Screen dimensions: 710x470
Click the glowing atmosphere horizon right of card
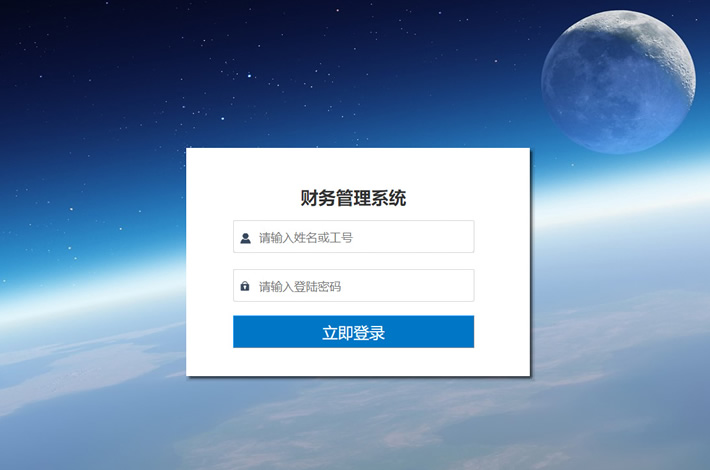pyautogui.click(x=620, y=195)
